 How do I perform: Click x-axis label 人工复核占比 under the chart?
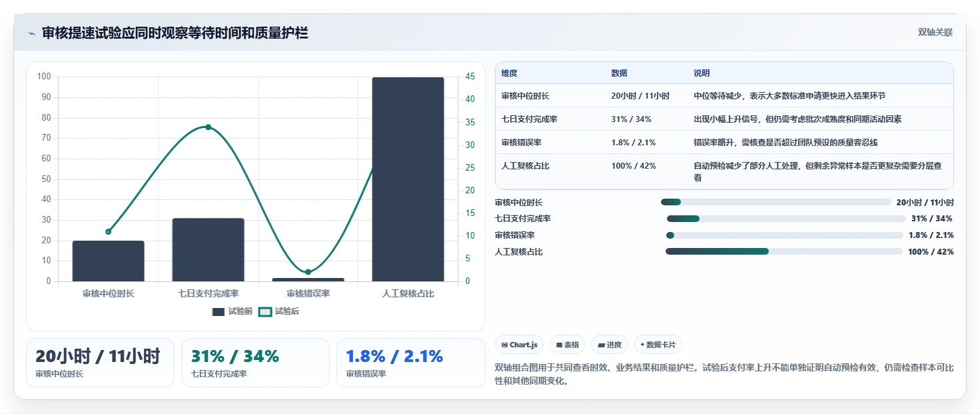click(408, 293)
